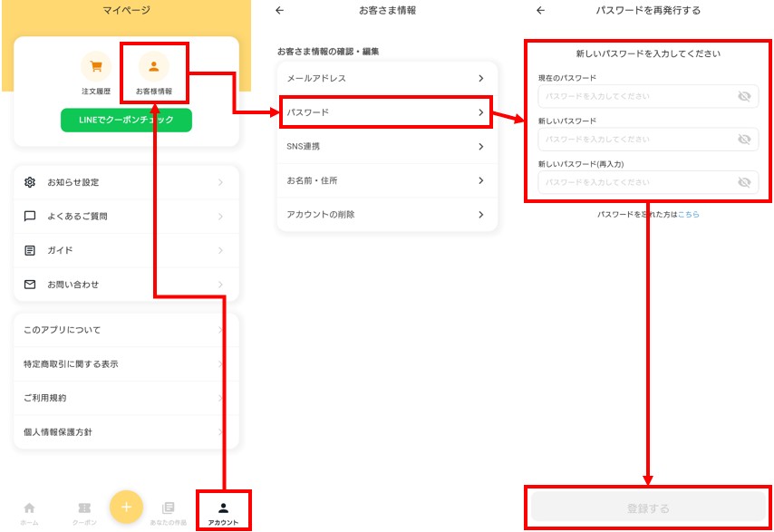Screen dimensions: 774x532
Task: Open 注文履歴 cart icon
Action: [x=96, y=66]
